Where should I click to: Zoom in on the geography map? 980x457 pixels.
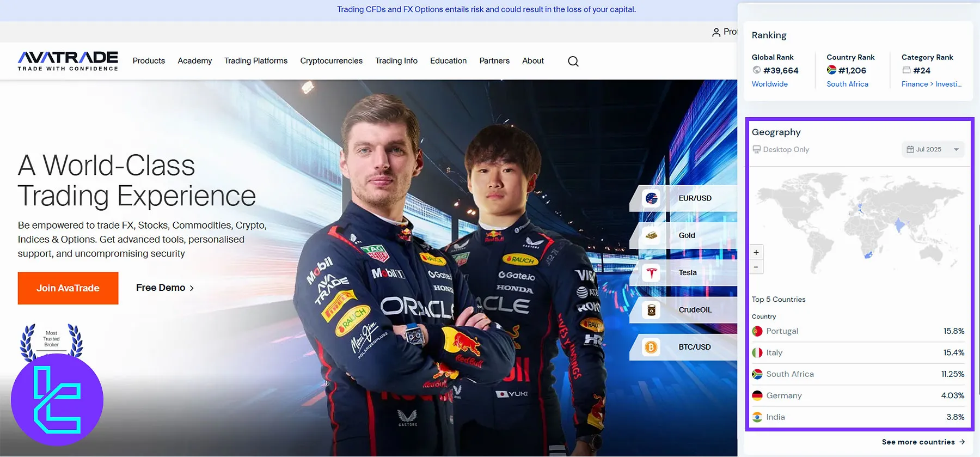click(x=756, y=252)
